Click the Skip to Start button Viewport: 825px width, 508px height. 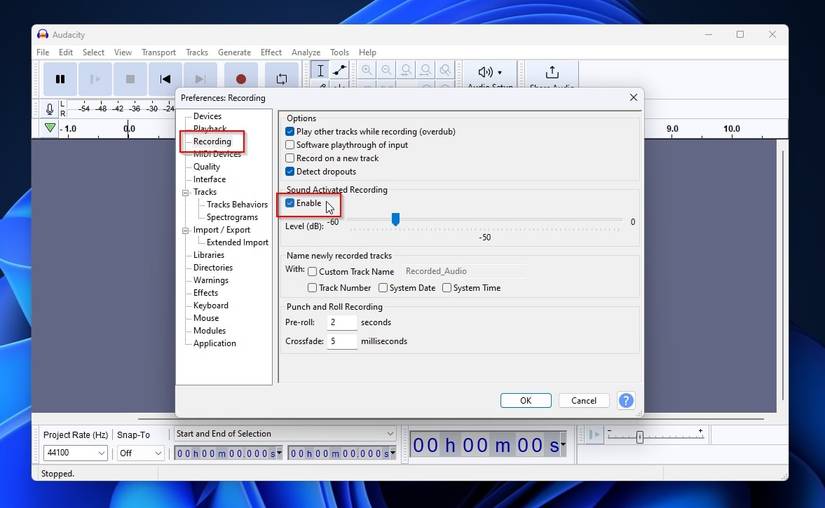[x=165, y=79]
